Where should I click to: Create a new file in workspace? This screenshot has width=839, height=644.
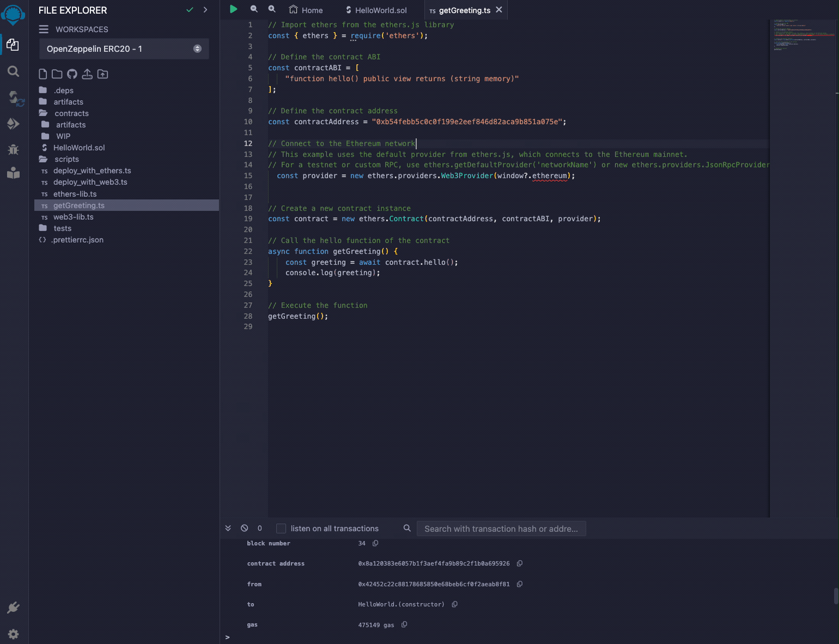[43, 74]
